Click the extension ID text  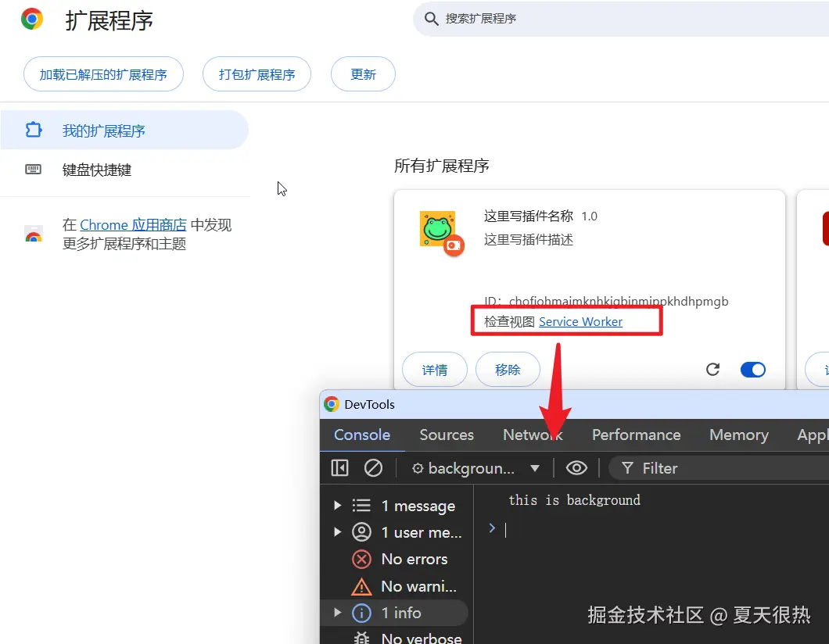point(606,301)
